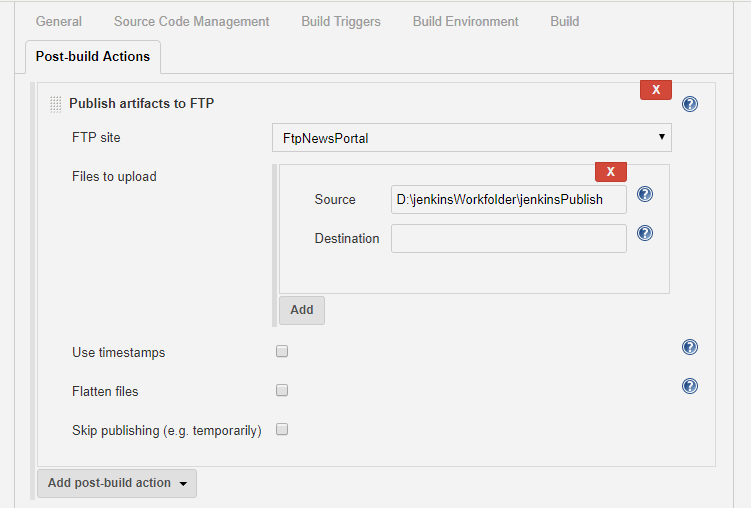The width and height of the screenshot is (751, 508).
Task: Go to the Build Triggers tab
Action: (x=340, y=21)
